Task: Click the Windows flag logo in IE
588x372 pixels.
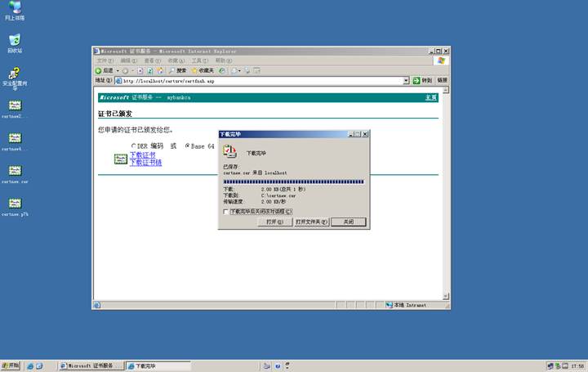Action: pos(441,61)
